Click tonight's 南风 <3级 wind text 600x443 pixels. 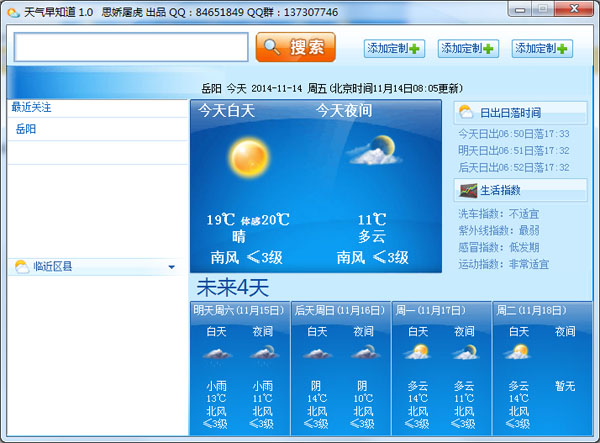coord(373,257)
